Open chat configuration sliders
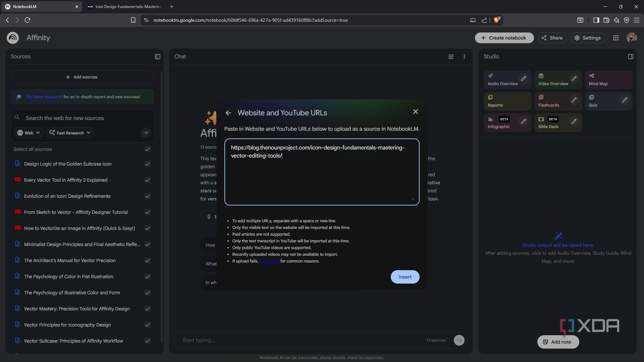 pyautogui.click(x=451, y=57)
